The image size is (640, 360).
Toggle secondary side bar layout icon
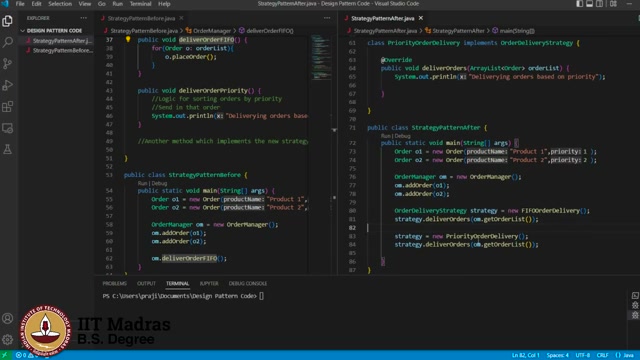[599, 4]
